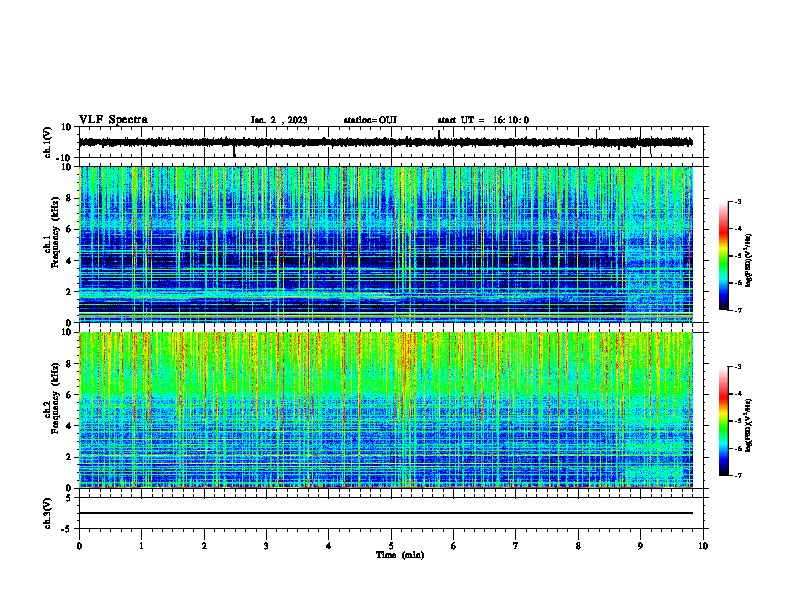Click the "ch.1(V)" axis label
Image resolution: width=792 pixels, height=612 pixels.
coord(48,142)
